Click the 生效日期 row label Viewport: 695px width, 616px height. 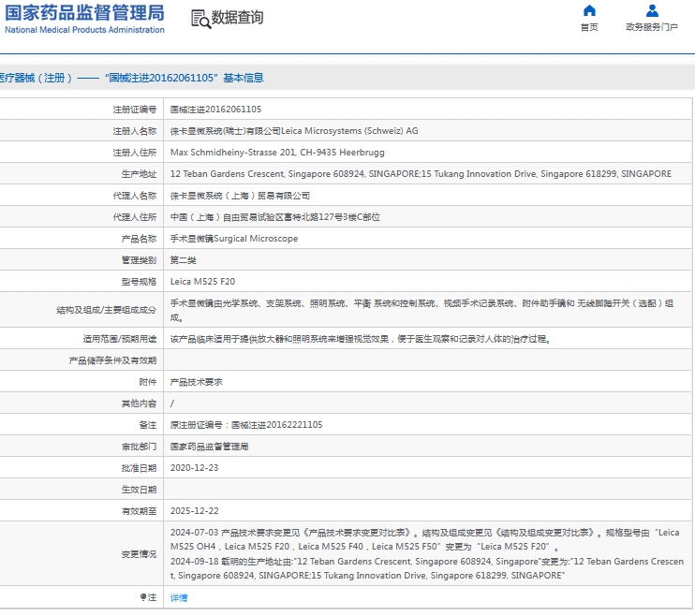point(140,490)
